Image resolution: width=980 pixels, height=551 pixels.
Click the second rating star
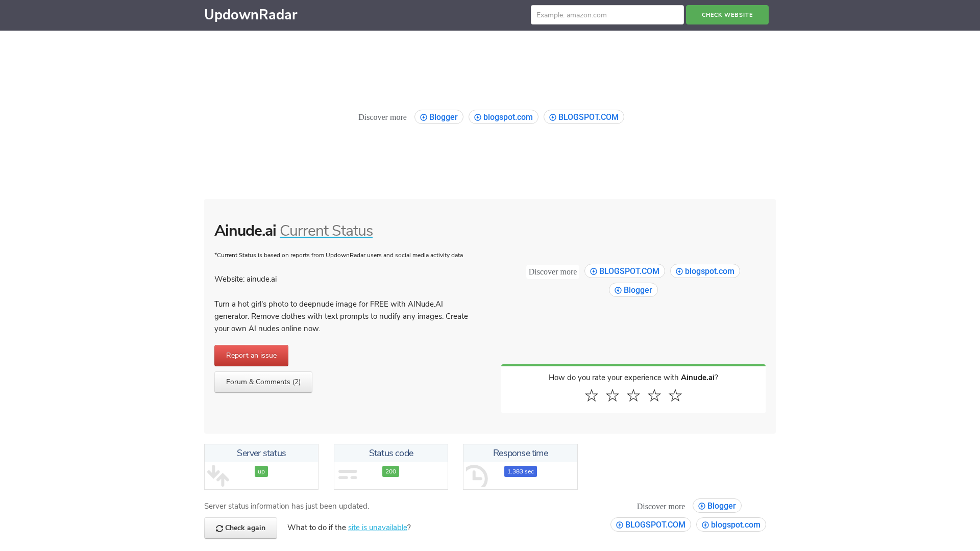[612, 395]
